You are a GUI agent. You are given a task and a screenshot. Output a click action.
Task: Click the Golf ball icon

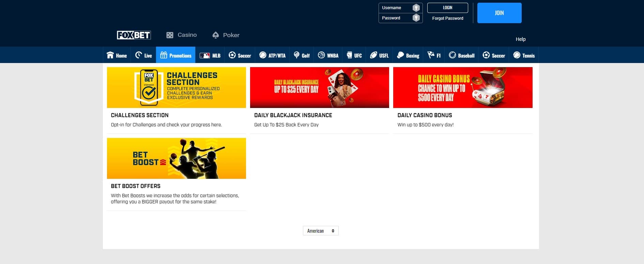click(296, 55)
